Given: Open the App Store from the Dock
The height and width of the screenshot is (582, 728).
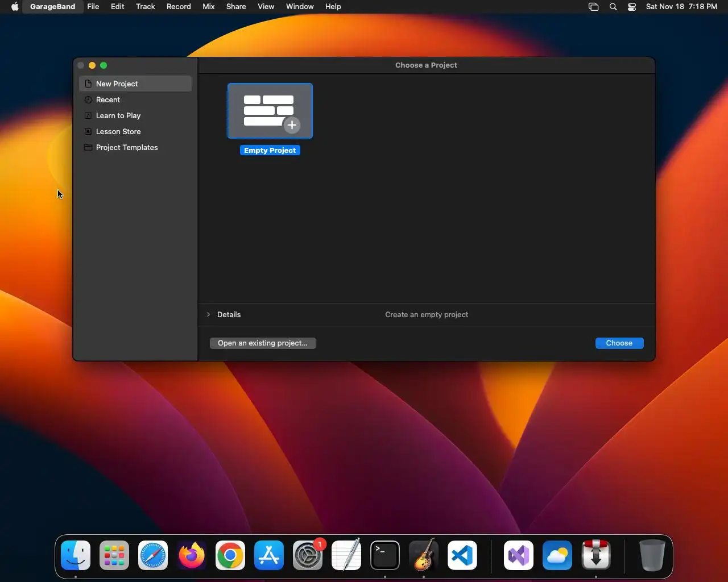Looking at the screenshot, I should (x=269, y=555).
